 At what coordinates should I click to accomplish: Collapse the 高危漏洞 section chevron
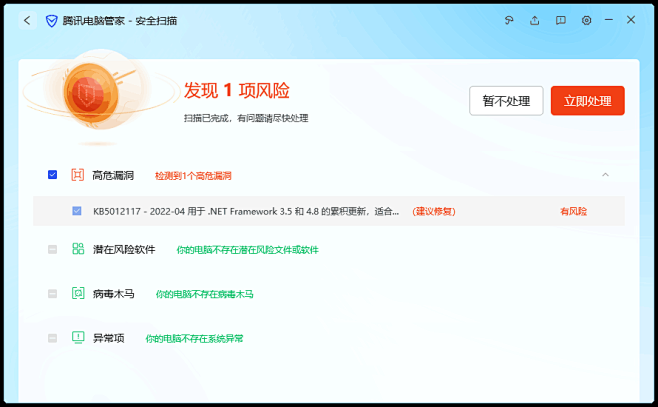click(605, 175)
